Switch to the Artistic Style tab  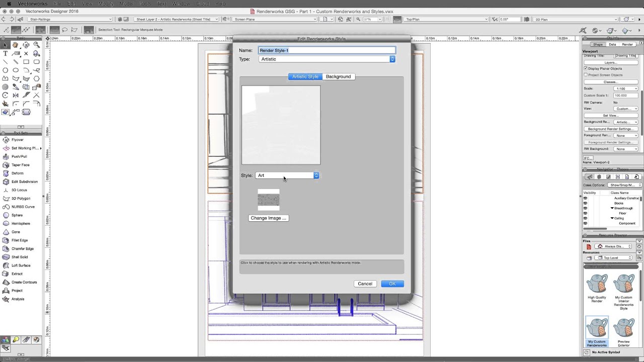tap(305, 76)
